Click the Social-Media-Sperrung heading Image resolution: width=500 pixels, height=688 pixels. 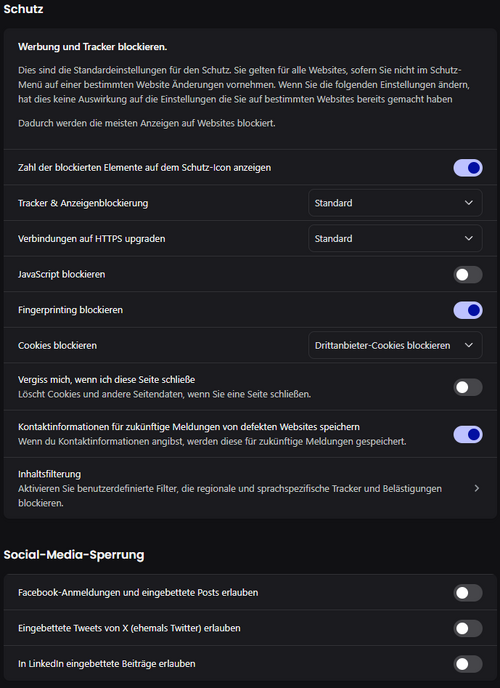(x=74, y=555)
